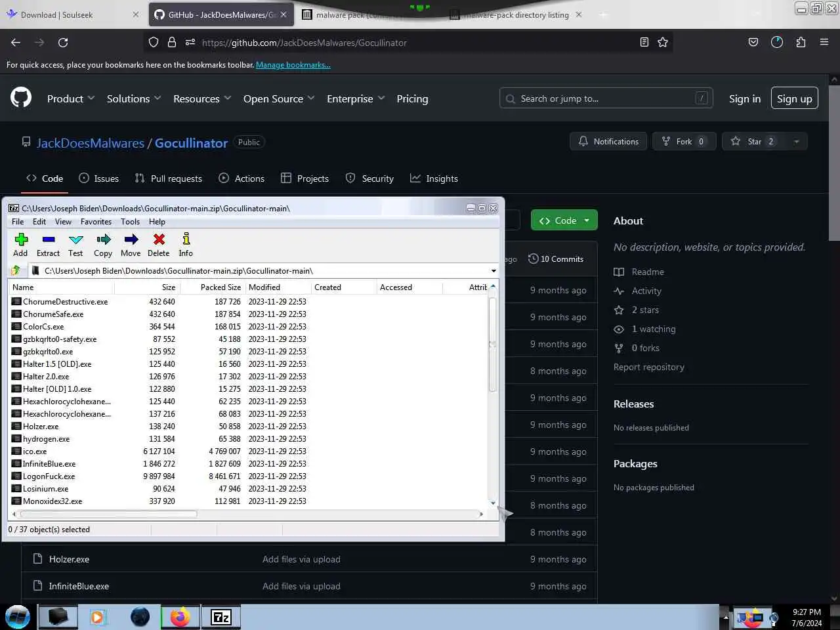Image resolution: width=840 pixels, height=630 pixels.
Task: Click the Move toolbar icon in 7-Zip
Action: click(x=131, y=240)
